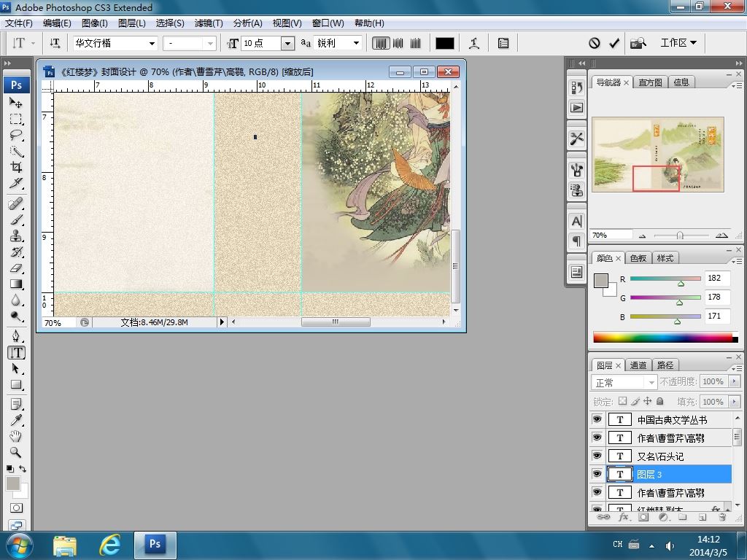Select the Path Selection tool
Image resolution: width=747 pixels, height=560 pixels.
tap(16, 368)
